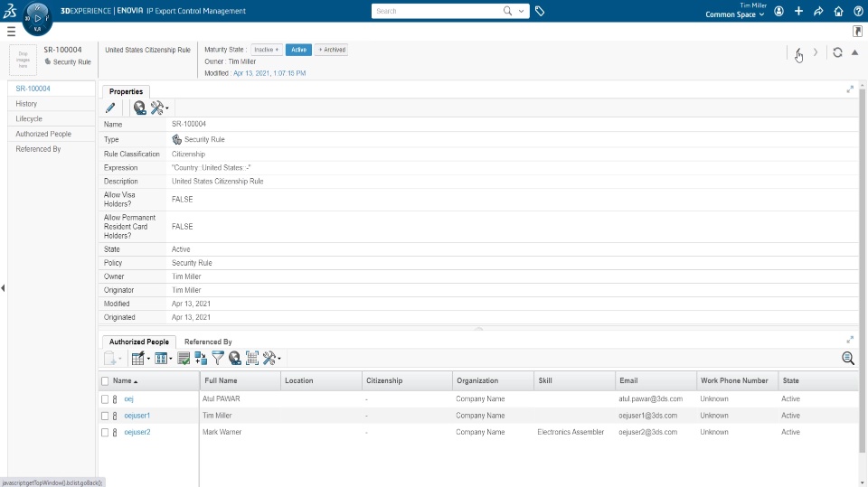Open the oej person link

coord(128,399)
